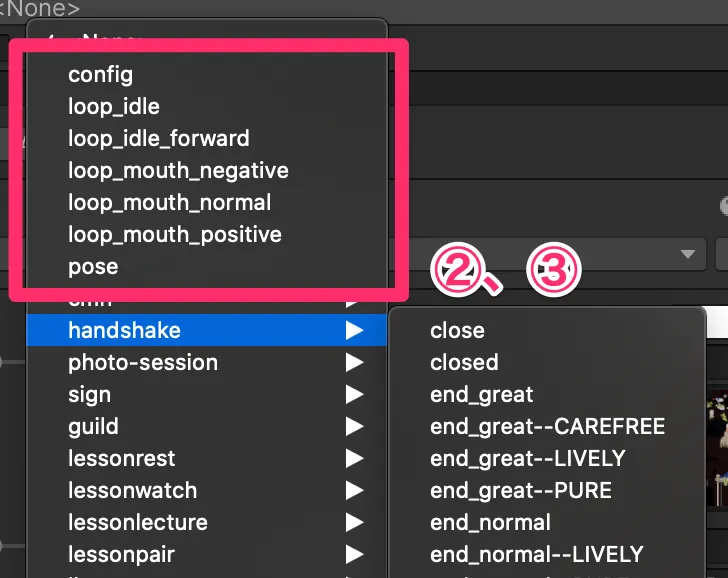The image size is (728, 578).
Task: Open the lessonrest submenu
Action: click(121, 458)
